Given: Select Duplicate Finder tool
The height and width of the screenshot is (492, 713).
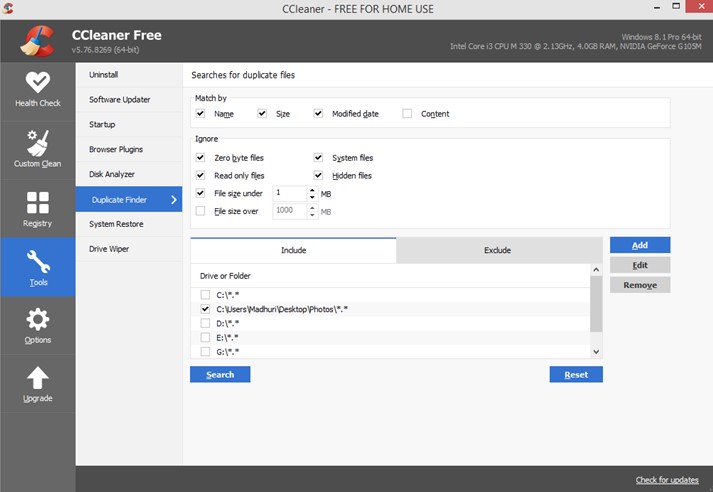Looking at the screenshot, I should pyautogui.click(x=129, y=199).
